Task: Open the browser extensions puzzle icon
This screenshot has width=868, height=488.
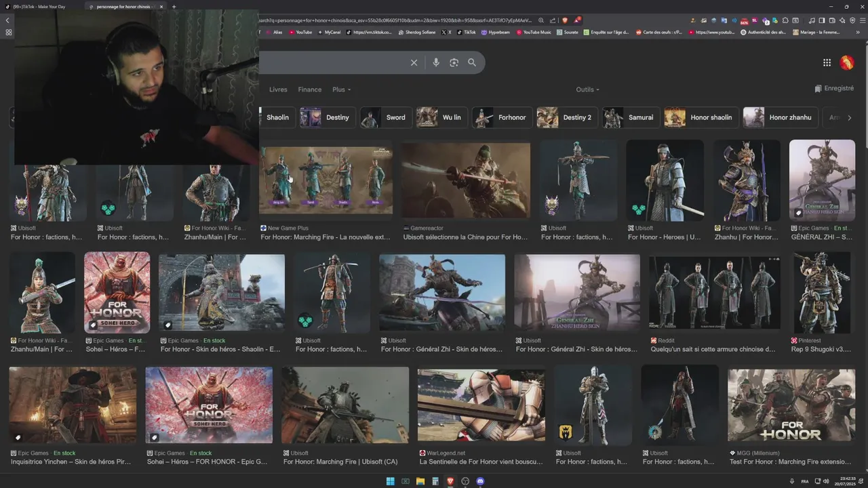Action: coord(785,20)
